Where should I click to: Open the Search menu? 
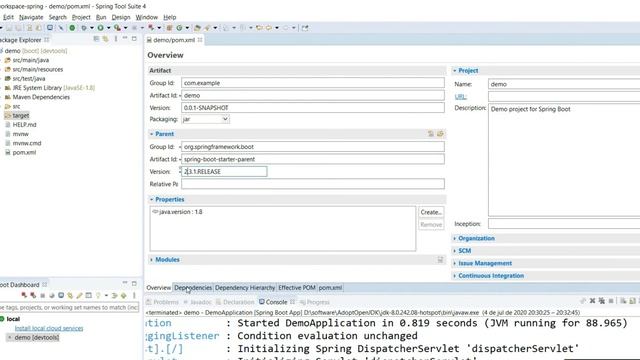pyautogui.click(x=58, y=17)
